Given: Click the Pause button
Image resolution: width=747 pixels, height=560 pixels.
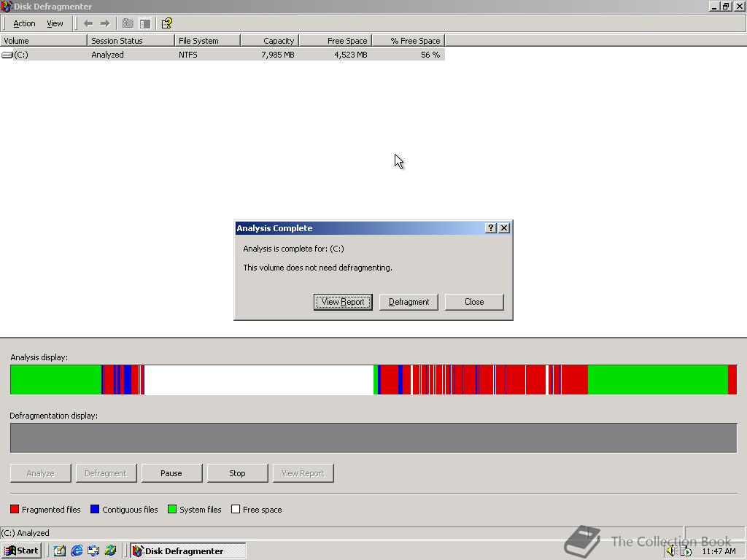Looking at the screenshot, I should 171,473.
